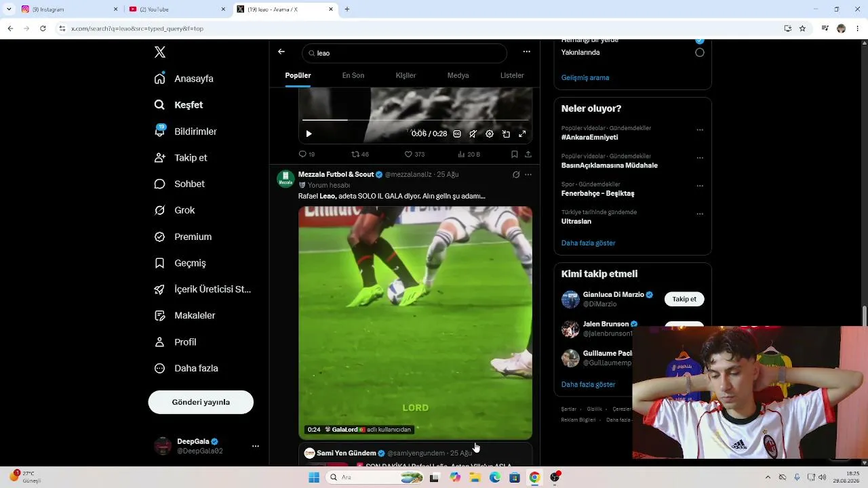Play the Leao green pitch video
Image resolution: width=868 pixels, height=488 pixels.
pyautogui.click(x=415, y=323)
